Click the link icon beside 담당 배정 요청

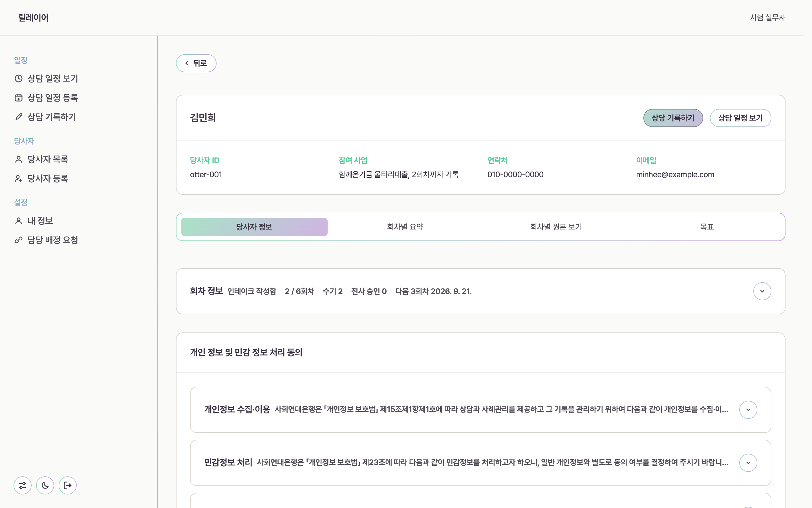click(18, 240)
